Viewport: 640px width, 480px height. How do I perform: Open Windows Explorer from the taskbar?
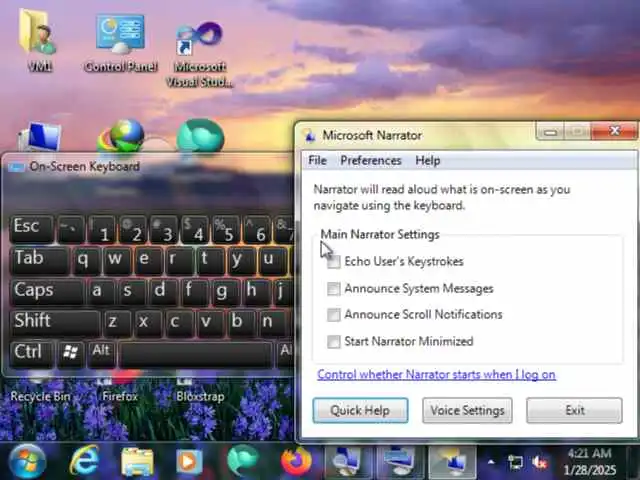point(137,462)
